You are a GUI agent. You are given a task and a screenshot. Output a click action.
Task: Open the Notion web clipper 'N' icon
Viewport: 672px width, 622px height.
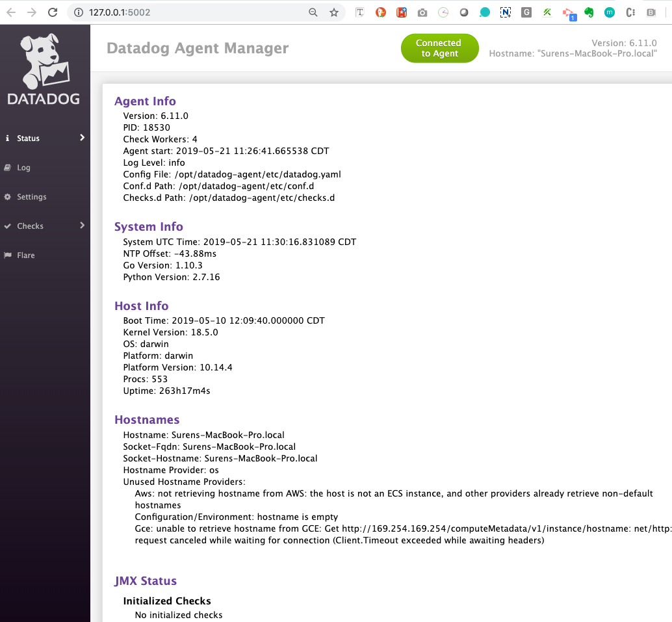click(506, 12)
